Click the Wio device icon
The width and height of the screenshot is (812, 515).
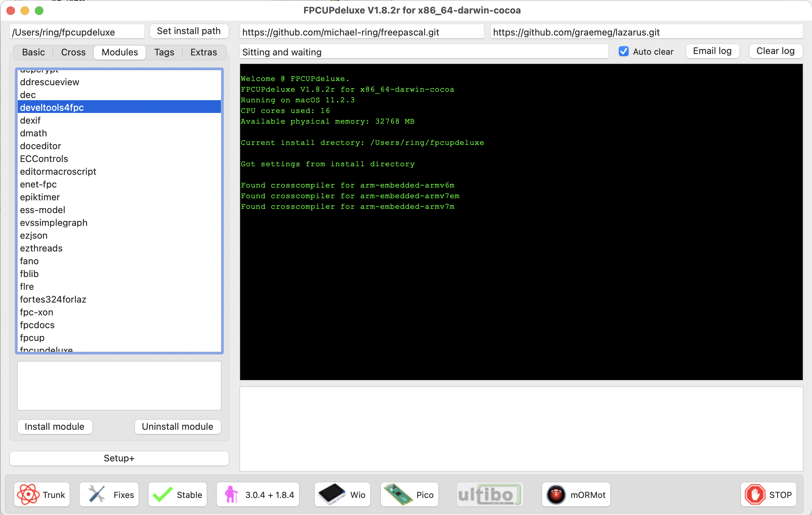332,494
